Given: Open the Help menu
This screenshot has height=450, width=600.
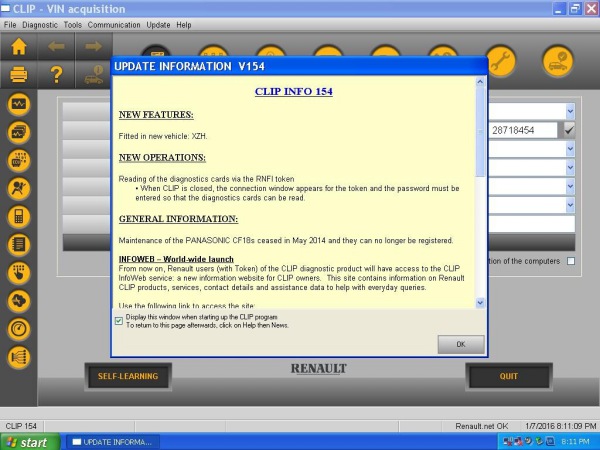Looking at the screenshot, I should coord(184,25).
